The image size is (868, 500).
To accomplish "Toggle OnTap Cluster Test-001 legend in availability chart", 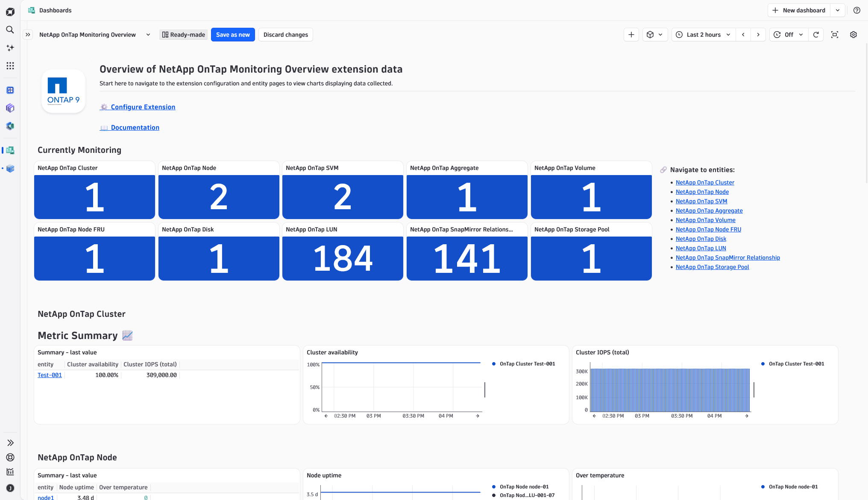I will 523,364.
